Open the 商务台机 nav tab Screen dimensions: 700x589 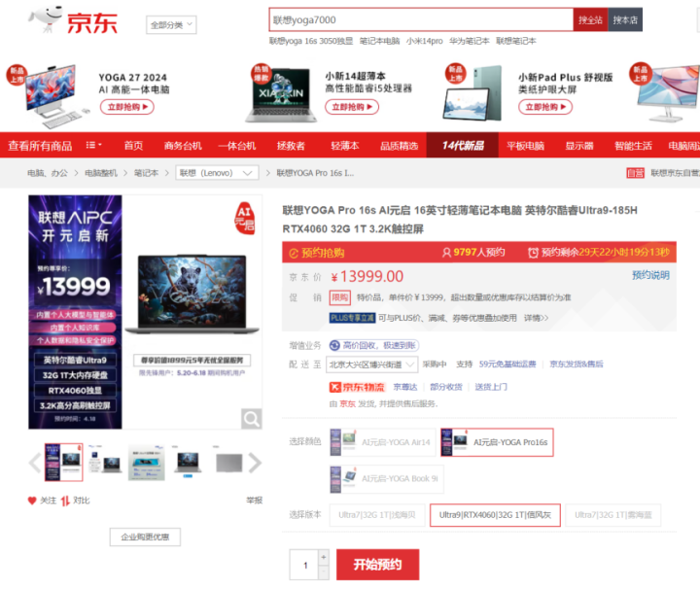point(183,146)
